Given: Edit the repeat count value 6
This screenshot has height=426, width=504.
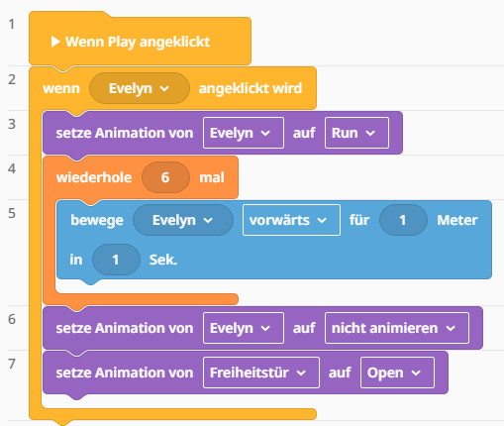Looking at the screenshot, I should coord(165,177).
